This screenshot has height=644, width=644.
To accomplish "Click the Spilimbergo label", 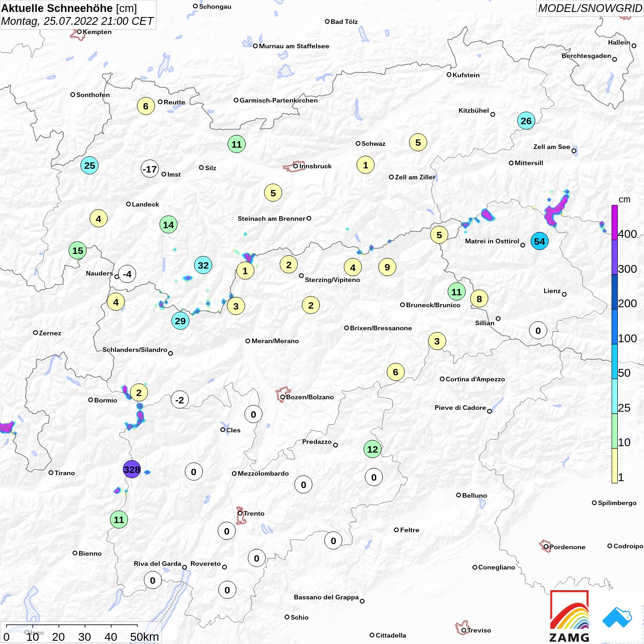I will point(617,503).
